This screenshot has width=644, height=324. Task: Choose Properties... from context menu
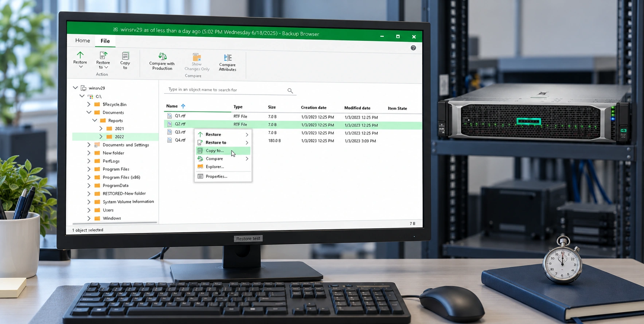pos(223,176)
